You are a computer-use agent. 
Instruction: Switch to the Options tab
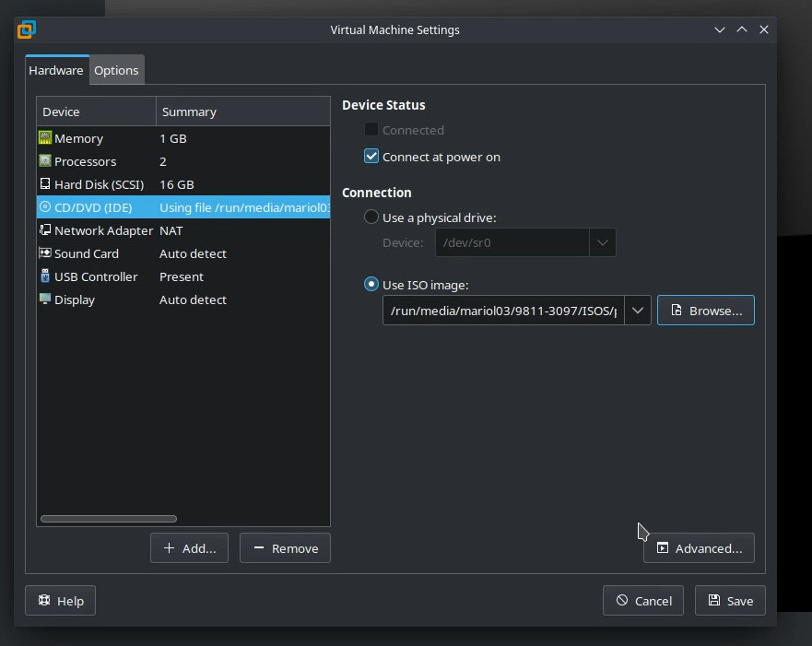[116, 70]
